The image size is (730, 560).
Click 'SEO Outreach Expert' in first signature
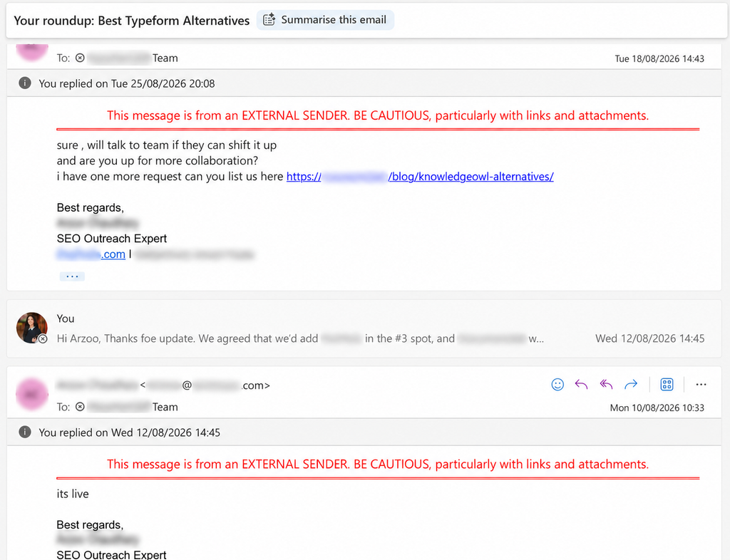tap(112, 239)
